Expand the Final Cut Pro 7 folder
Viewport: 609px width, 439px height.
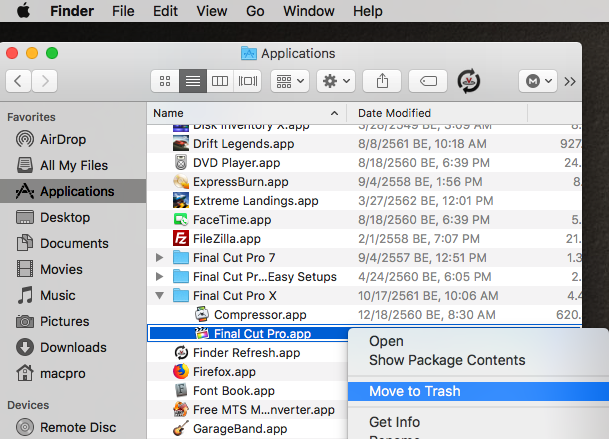(x=159, y=257)
